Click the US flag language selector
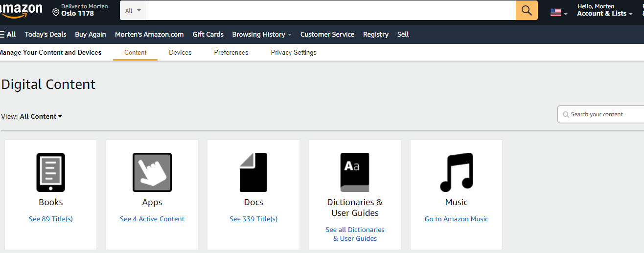This screenshot has height=253, width=644. pyautogui.click(x=558, y=13)
